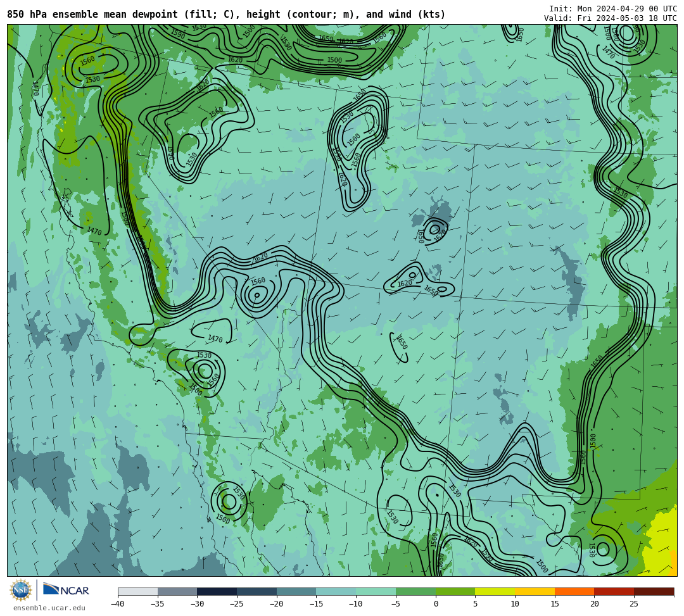Pick the dark red 20 to 25 swatch
684x616 pixels.
tap(614, 591)
